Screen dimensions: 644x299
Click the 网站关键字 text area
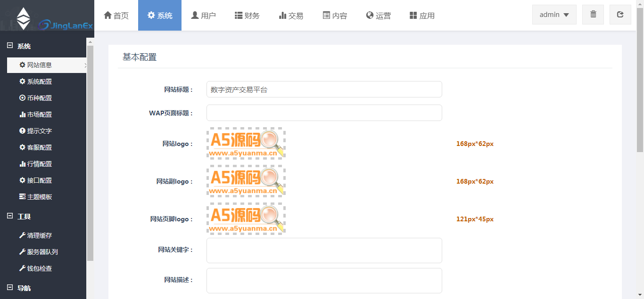[x=324, y=251]
